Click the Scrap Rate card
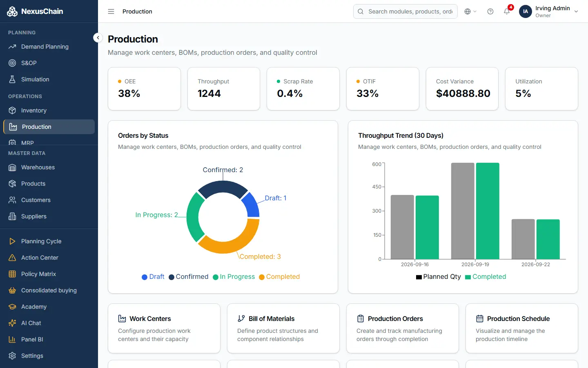Image resolution: width=588 pixels, height=368 pixels. coord(303,89)
